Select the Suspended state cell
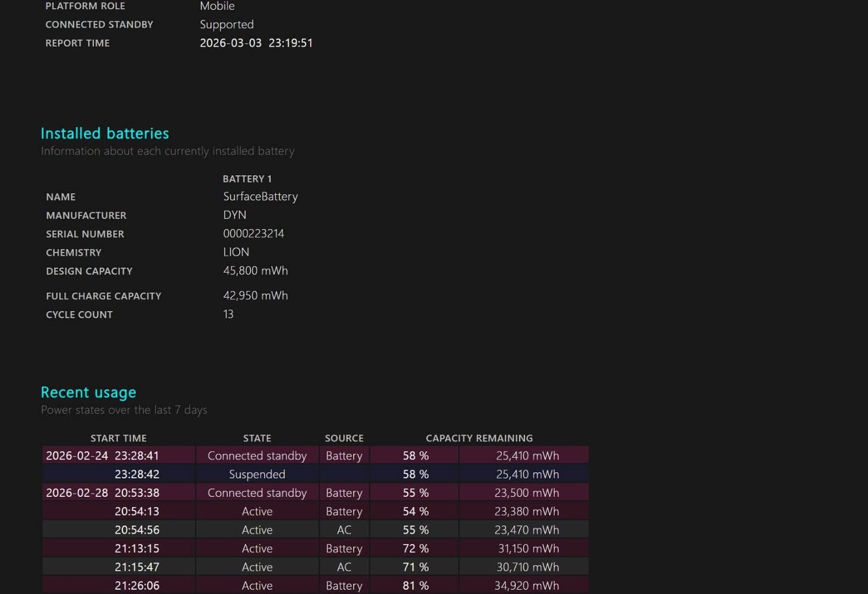The image size is (868, 594). pyautogui.click(x=257, y=475)
